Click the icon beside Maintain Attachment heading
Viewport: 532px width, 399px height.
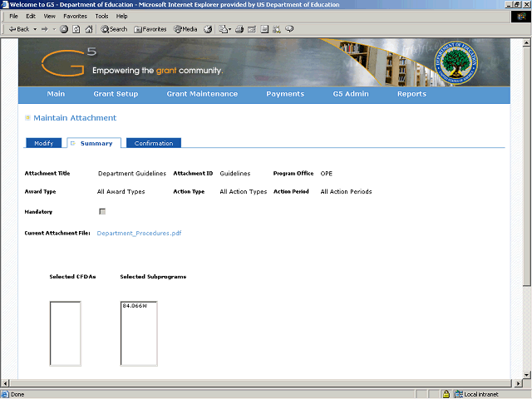[27, 118]
